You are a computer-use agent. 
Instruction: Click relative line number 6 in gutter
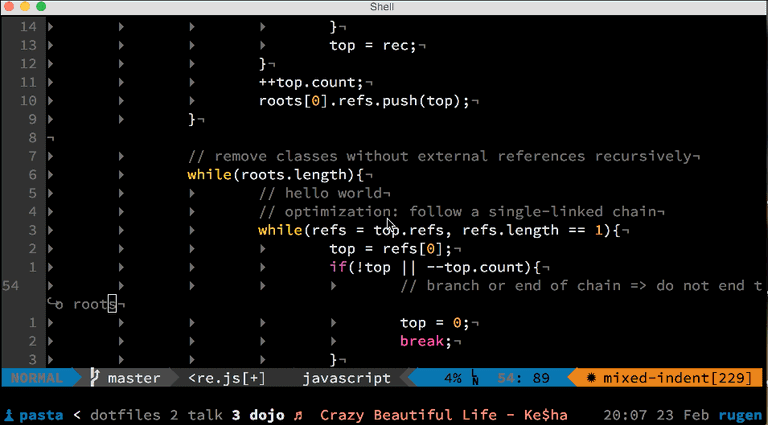click(x=33, y=175)
